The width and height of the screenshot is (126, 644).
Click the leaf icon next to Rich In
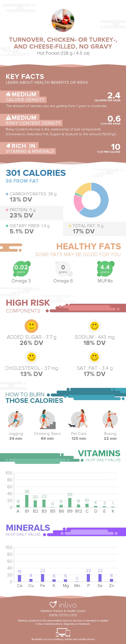point(8,146)
